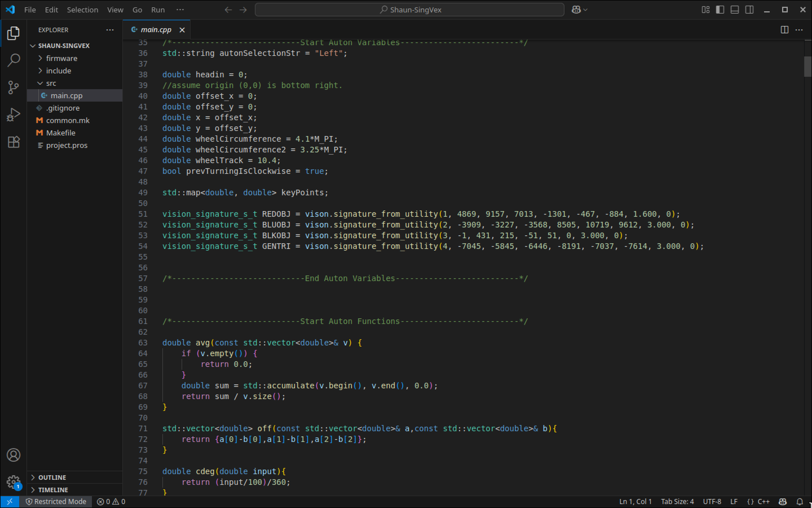Open the Source Control view
Viewport: 812px width, 508px height.
(14, 87)
